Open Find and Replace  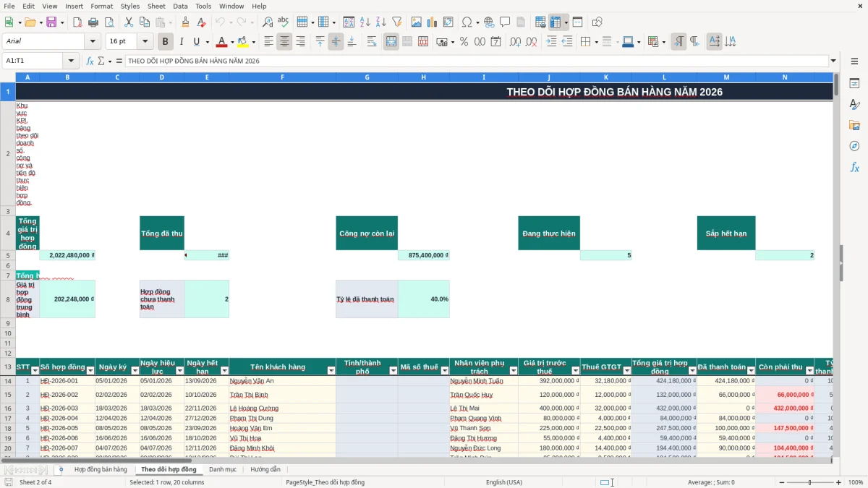[x=268, y=22]
